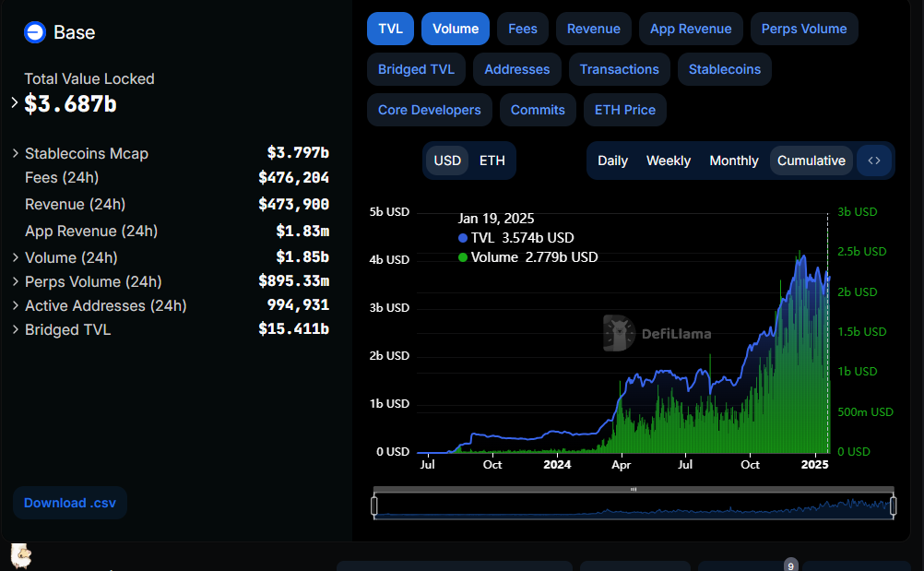The image size is (924, 571).
Task: Expand the Stablecoins Mcap row
Action: click(16, 153)
